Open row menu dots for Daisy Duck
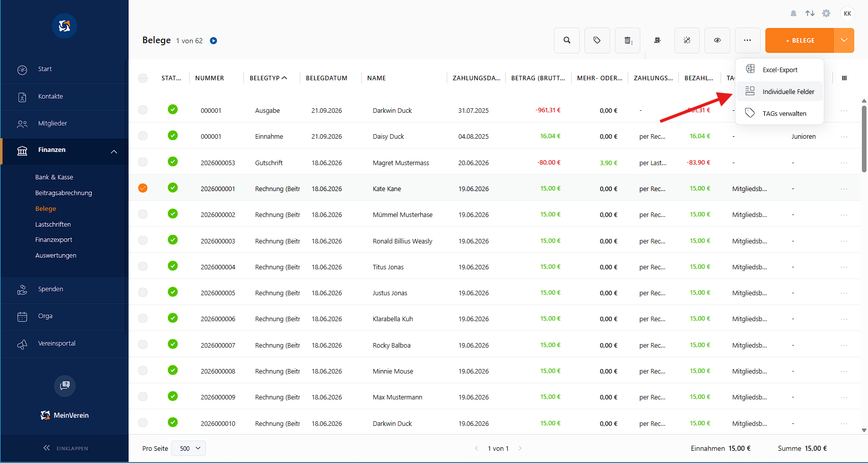 coord(844,137)
